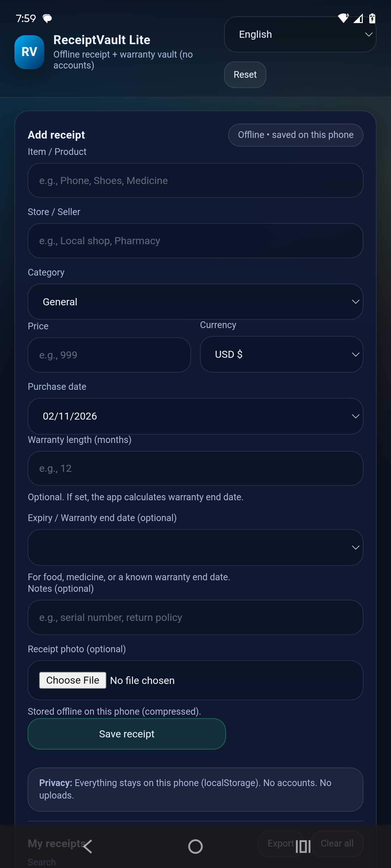This screenshot has height=868, width=391.
Task: Open the English language selector
Action: click(299, 34)
